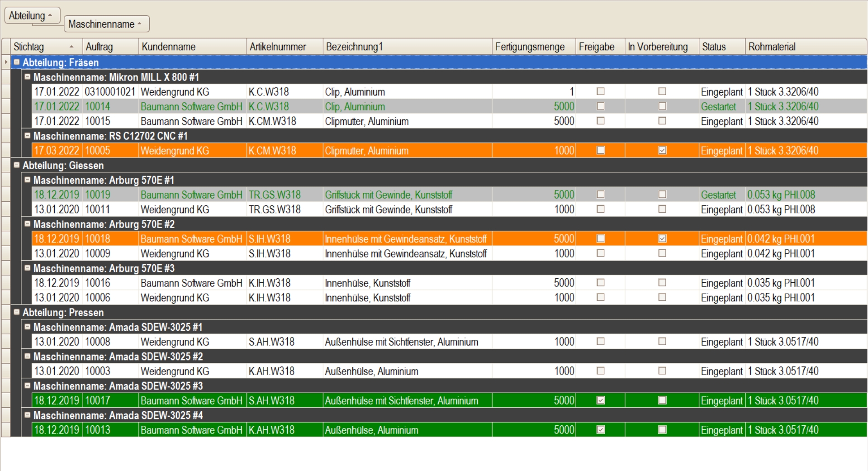Uncheck In Vorbereitung for order 10018
The width and height of the screenshot is (868, 471).
click(662, 238)
